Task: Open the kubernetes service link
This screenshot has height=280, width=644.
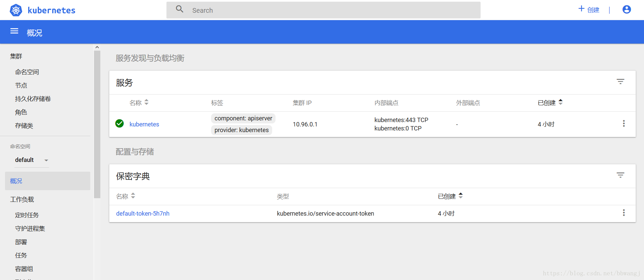Action: 144,124
